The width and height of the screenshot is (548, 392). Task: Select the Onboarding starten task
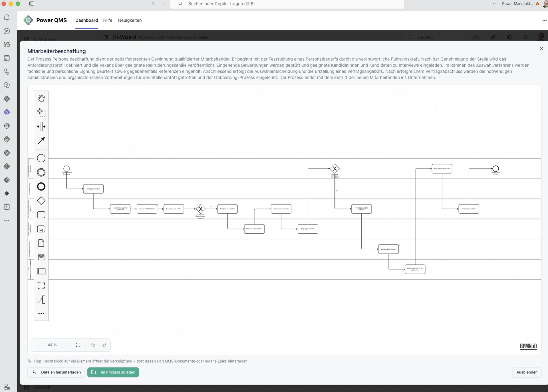pos(469,209)
